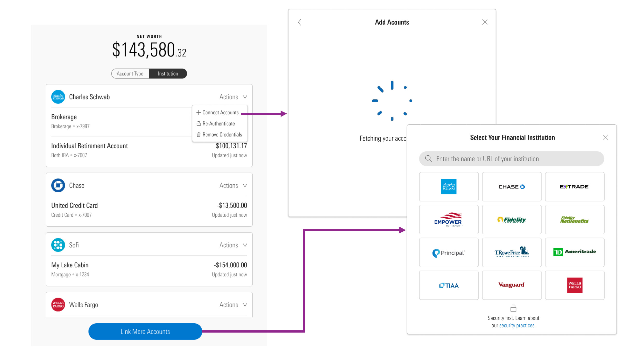644x362 pixels.
Task: Choose Connect Accounts from Actions menu
Action: (218, 112)
